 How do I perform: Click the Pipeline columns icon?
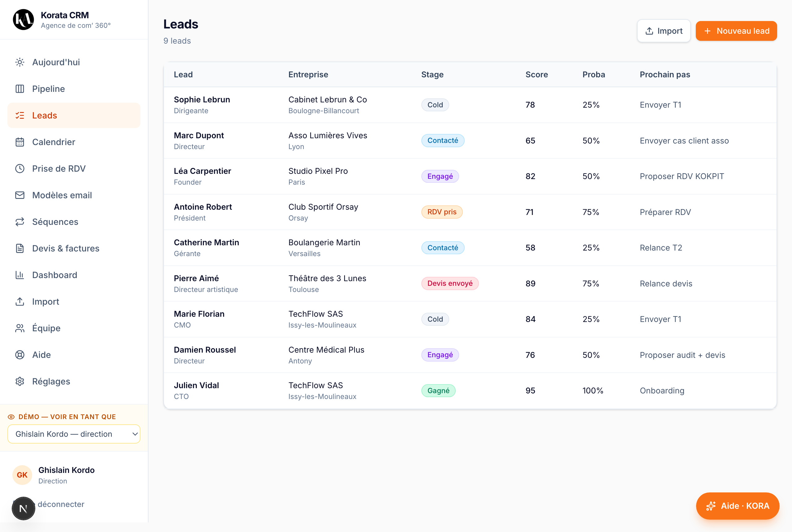point(20,89)
